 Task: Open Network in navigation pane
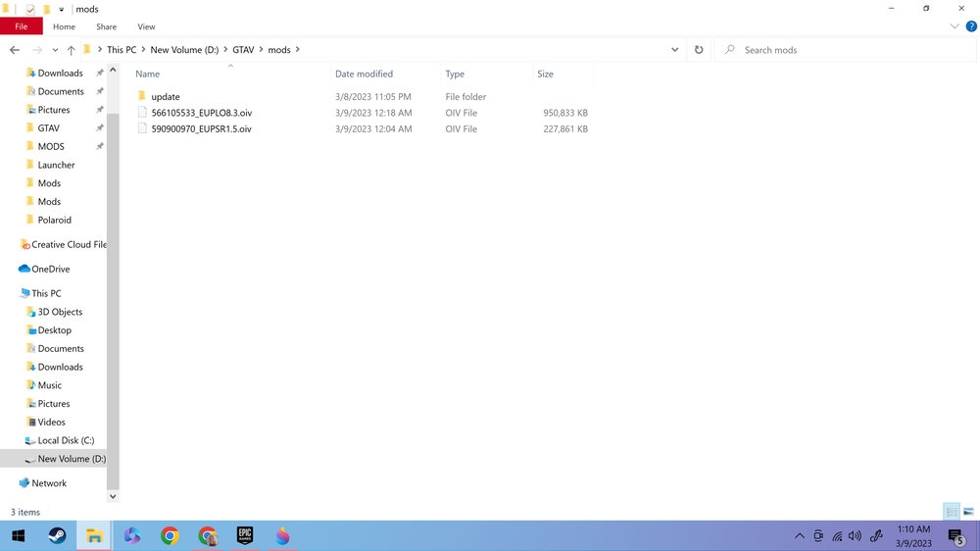point(49,483)
